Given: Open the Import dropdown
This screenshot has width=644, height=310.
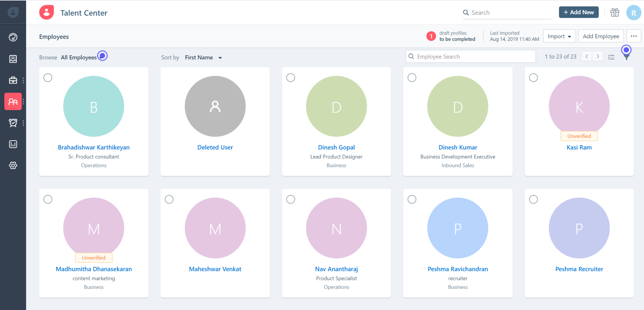Looking at the screenshot, I should tap(559, 36).
